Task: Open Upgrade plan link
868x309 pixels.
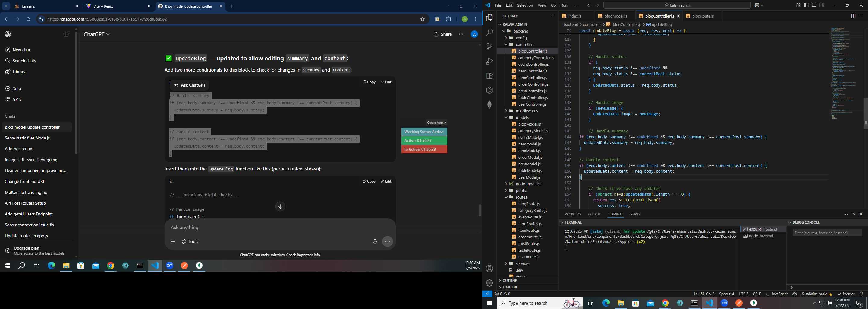Action: (37, 251)
